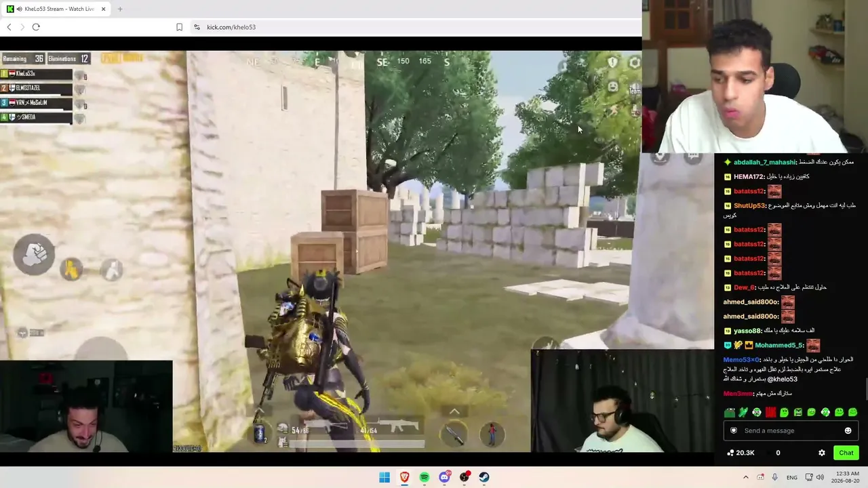Open chat settings gear

point(822,453)
